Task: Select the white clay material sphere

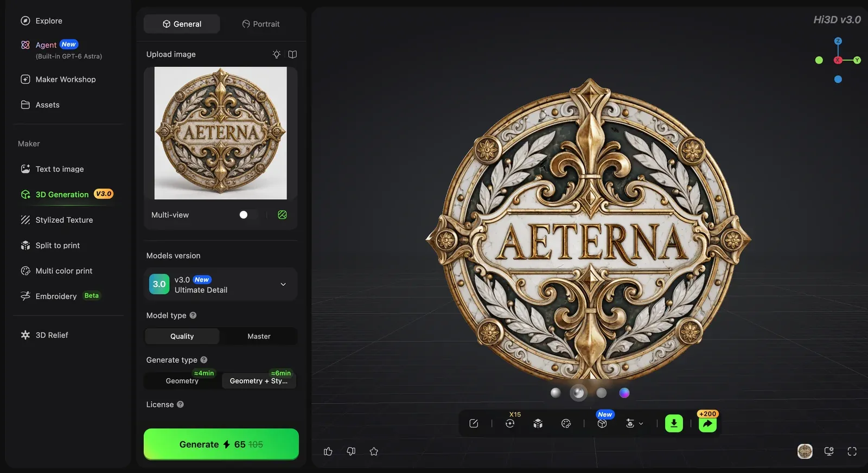Action: click(x=556, y=393)
